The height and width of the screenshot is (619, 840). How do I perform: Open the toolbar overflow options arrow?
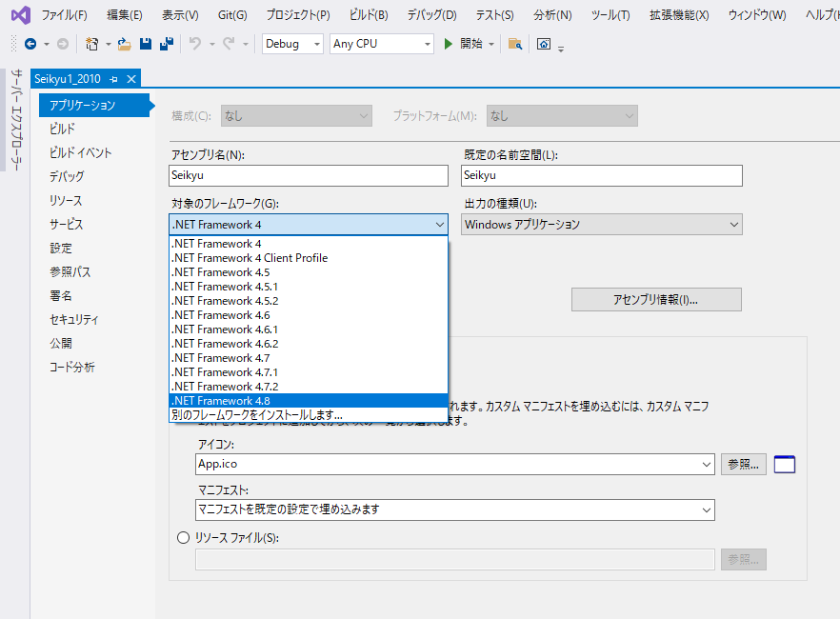(561, 50)
